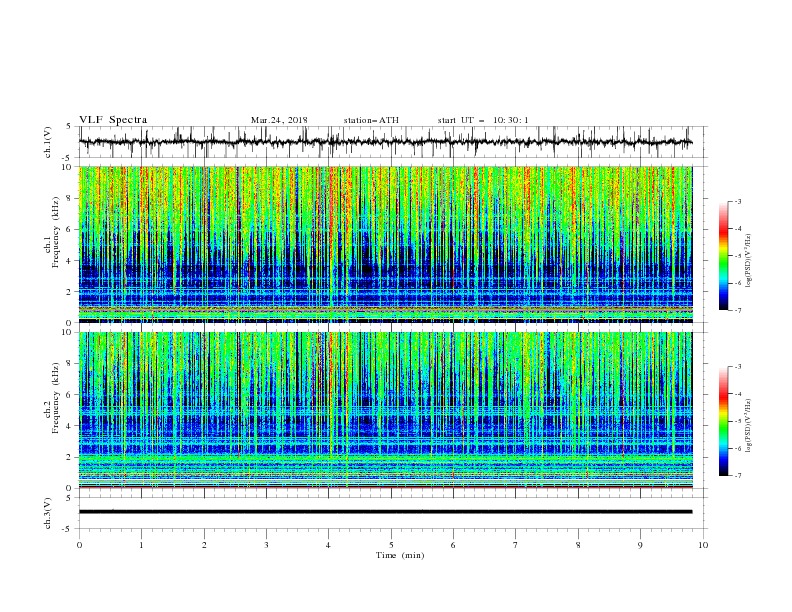This screenshot has width=792, height=612.
Task: Click the 'ch.1(V)' waveform axis label
Action: 48,142
